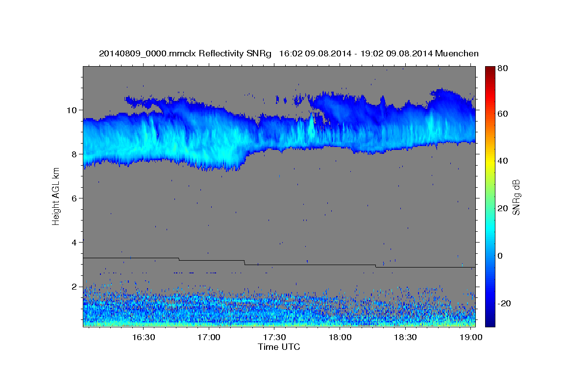Click the colorbar value 40
Screen dimensions: 588x392
click(502, 161)
